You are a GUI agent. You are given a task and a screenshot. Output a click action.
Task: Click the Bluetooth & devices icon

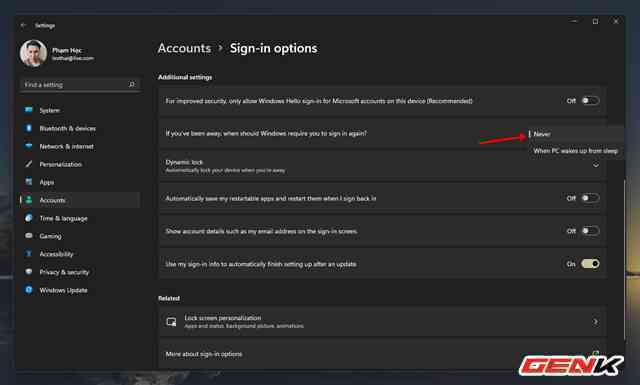tap(29, 128)
